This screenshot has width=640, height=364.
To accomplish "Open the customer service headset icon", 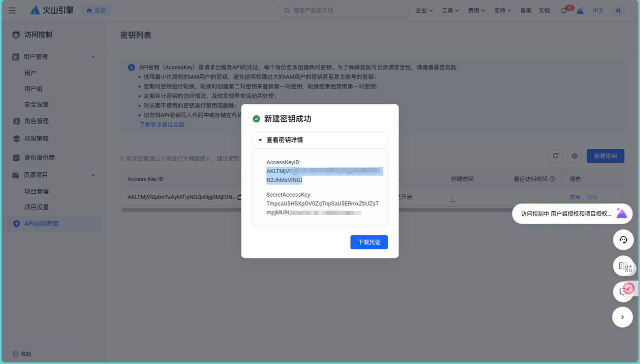I will point(623,240).
